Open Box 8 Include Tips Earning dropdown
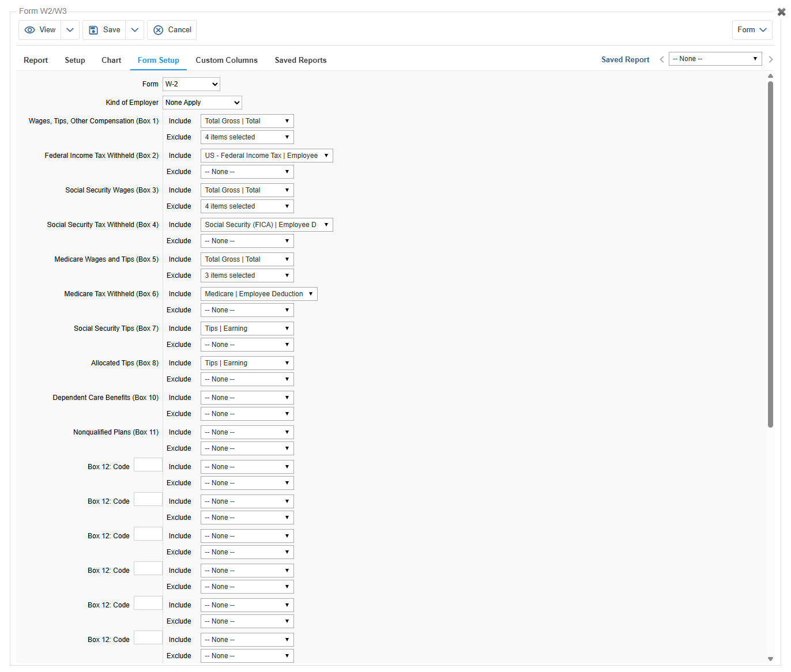The width and height of the screenshot is (791, 672). coord(247,363)
